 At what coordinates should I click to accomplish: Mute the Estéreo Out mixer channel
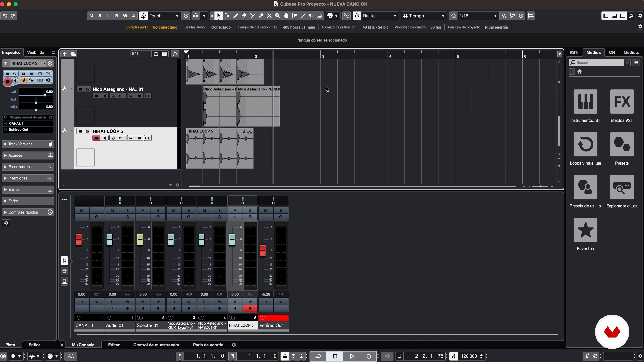[266, 211]
